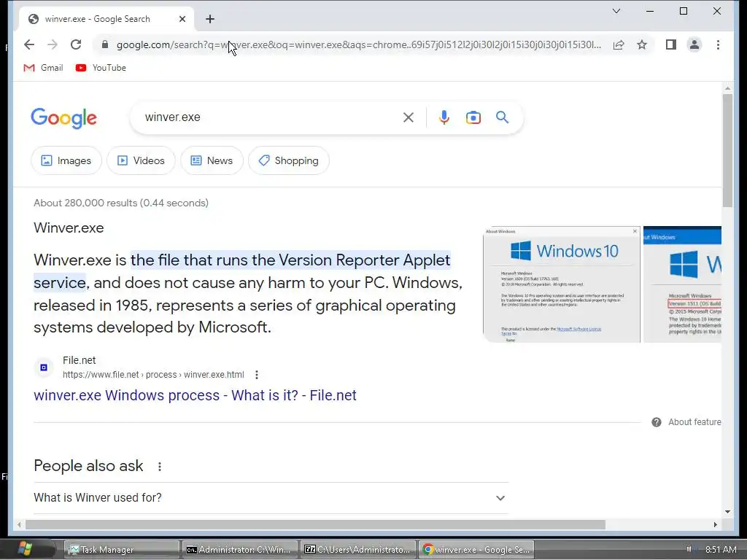Start voice search with the microphone
The height and width of the screenshot is (560, 747).
444,117
